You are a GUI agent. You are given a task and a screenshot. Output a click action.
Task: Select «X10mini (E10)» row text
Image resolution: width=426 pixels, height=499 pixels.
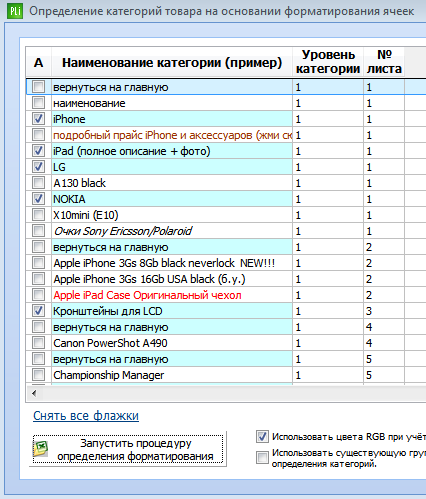pos(86,215)
